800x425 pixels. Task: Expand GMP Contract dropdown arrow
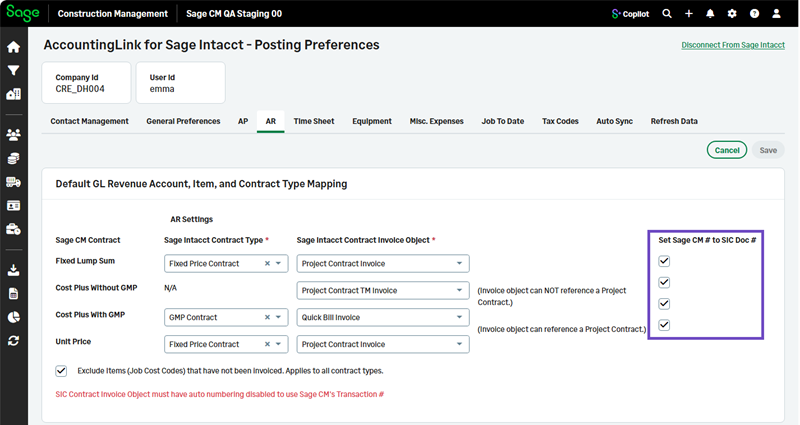tap(279, 317)
